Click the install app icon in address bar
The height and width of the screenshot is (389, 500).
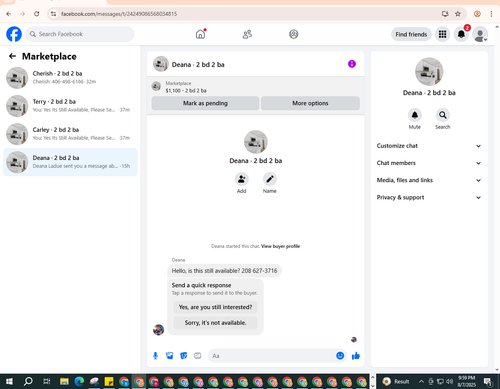[445, 14]
